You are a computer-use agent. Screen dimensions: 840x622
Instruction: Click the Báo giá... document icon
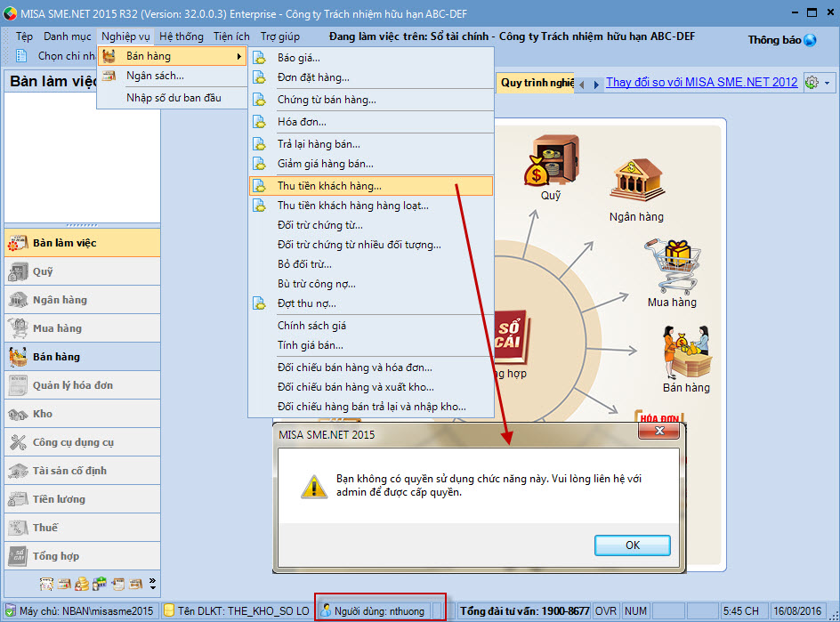(259, 58)
